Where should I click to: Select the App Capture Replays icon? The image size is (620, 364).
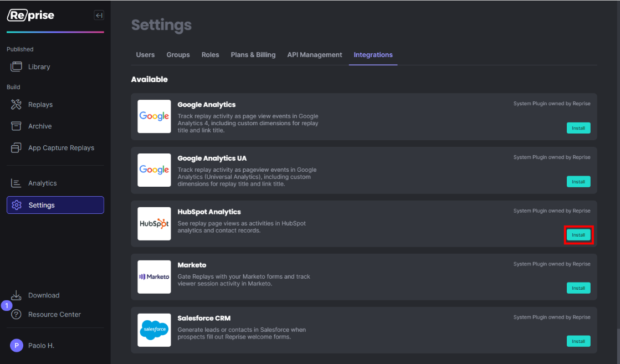tap(16, 148)
